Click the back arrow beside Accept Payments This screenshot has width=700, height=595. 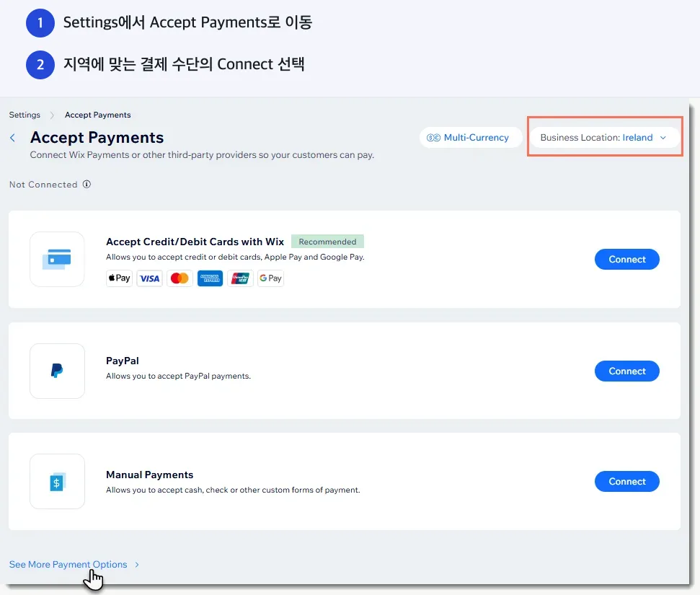(12, 138)
